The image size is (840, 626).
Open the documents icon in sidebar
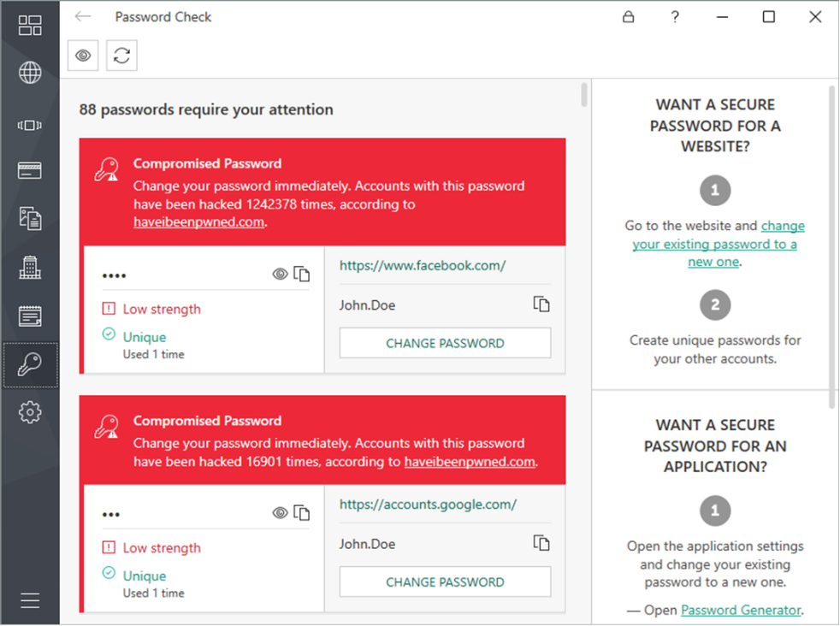click(30, 219)
